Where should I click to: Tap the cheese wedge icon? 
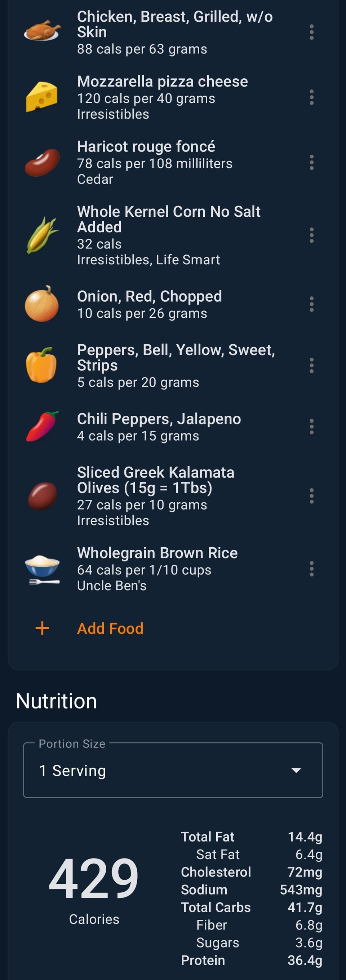42,97
